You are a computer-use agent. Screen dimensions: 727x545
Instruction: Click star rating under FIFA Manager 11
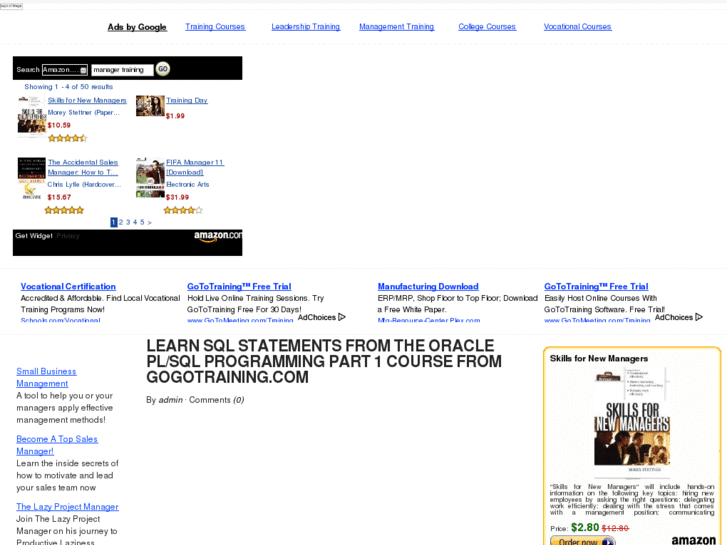click(x=183, y=210)
